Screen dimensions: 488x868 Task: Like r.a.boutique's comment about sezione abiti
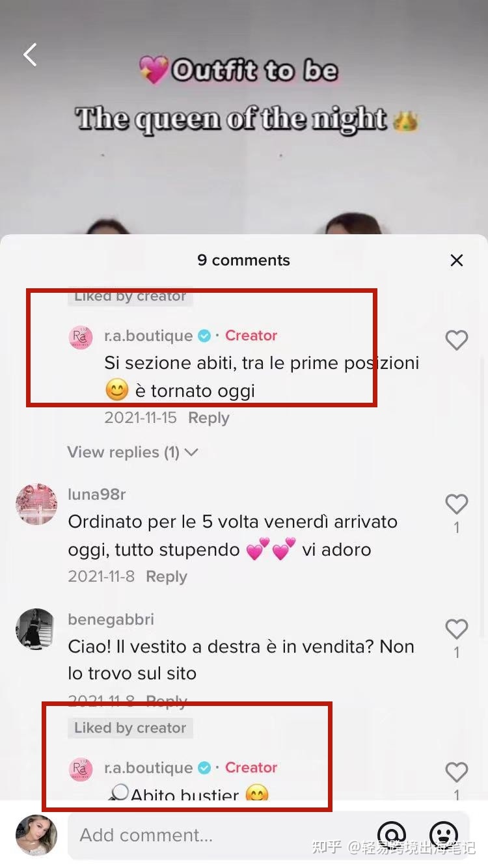[x=457, y=340]
